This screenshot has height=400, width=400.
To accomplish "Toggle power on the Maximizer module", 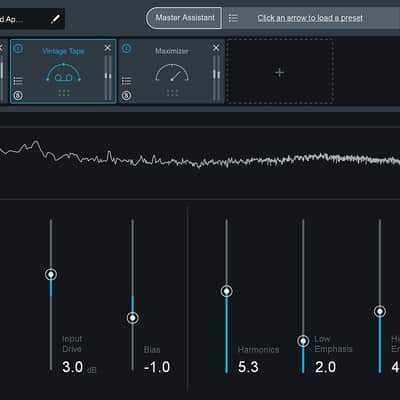I will point(126,49).
